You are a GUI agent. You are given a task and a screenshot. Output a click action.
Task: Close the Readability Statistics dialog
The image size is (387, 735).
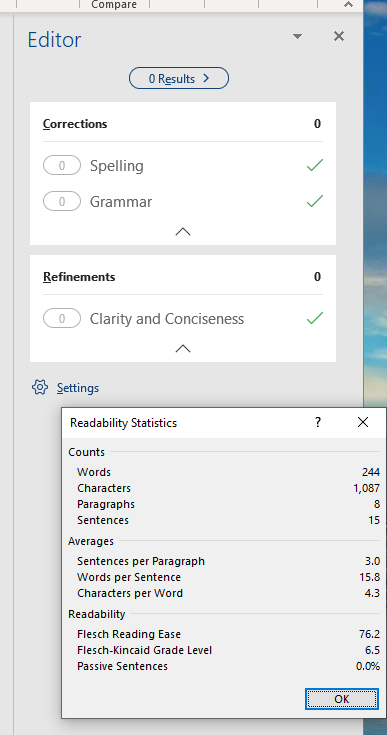(x=363, y=422)
